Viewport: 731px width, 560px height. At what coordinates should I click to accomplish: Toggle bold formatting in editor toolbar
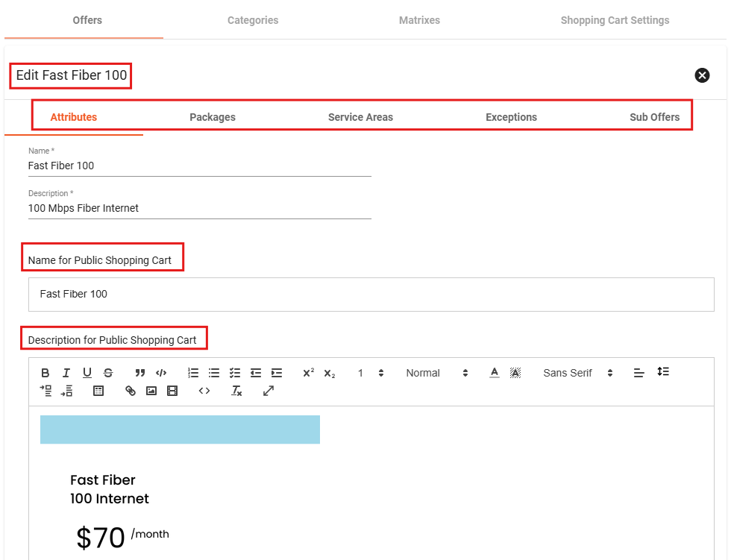coord(46,373)
